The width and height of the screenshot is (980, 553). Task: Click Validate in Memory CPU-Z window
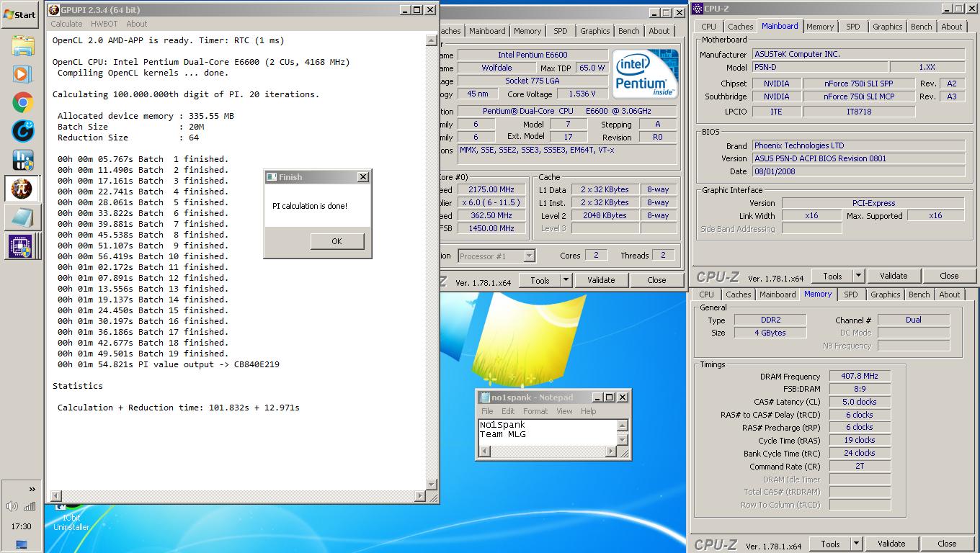[x=891, y=544]
